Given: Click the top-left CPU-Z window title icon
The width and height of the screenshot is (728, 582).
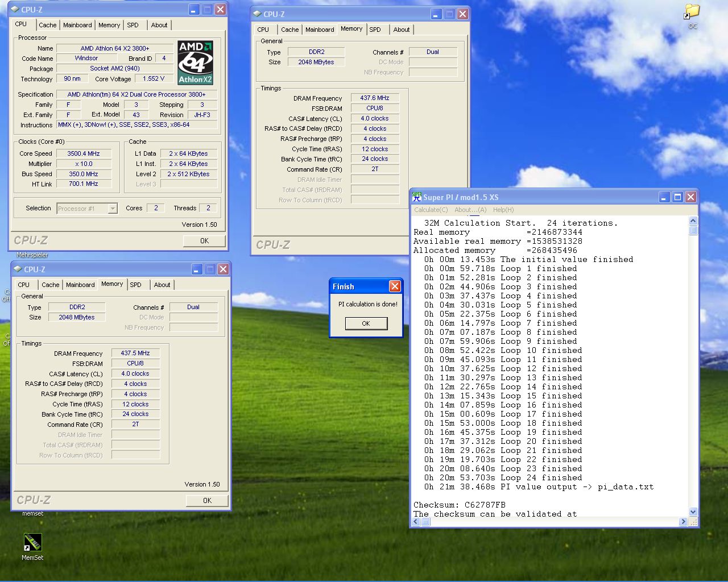Looking at the screenshot, I should pos(15,9).
